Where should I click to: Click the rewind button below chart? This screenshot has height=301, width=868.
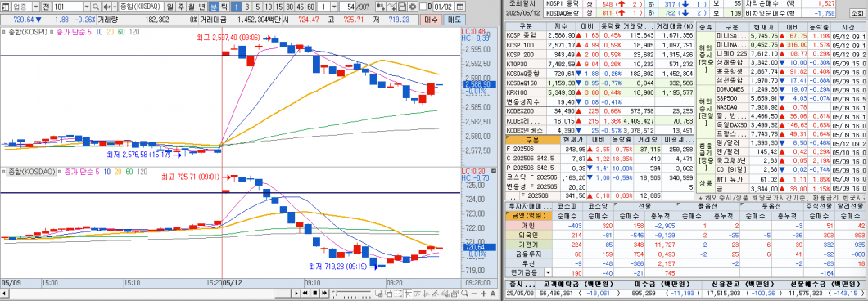[305, 294]
